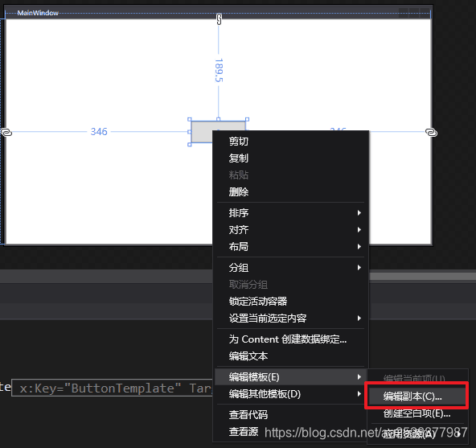The height and width of the screenshot is (448, 476).
Task: Expand arrow next to 布局
Action: click(359, 246)
